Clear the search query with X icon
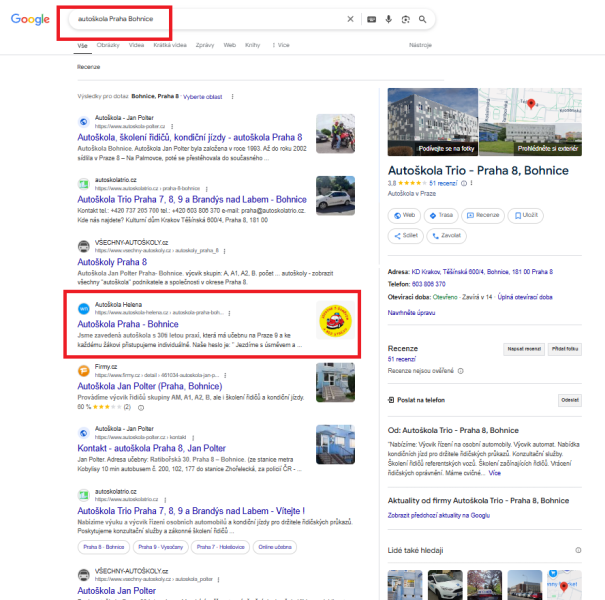The image size is (605, 600). [350, 19]
